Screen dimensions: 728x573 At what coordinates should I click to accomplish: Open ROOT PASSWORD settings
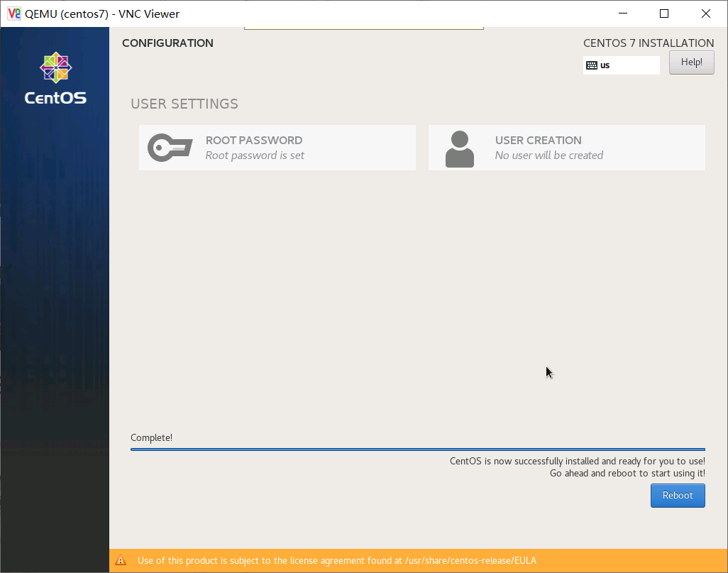(277, 148)
